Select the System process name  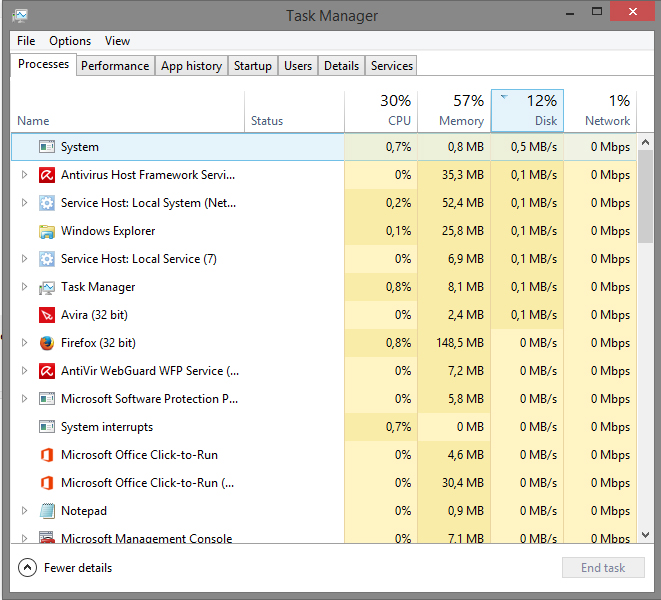click(80, 147)
